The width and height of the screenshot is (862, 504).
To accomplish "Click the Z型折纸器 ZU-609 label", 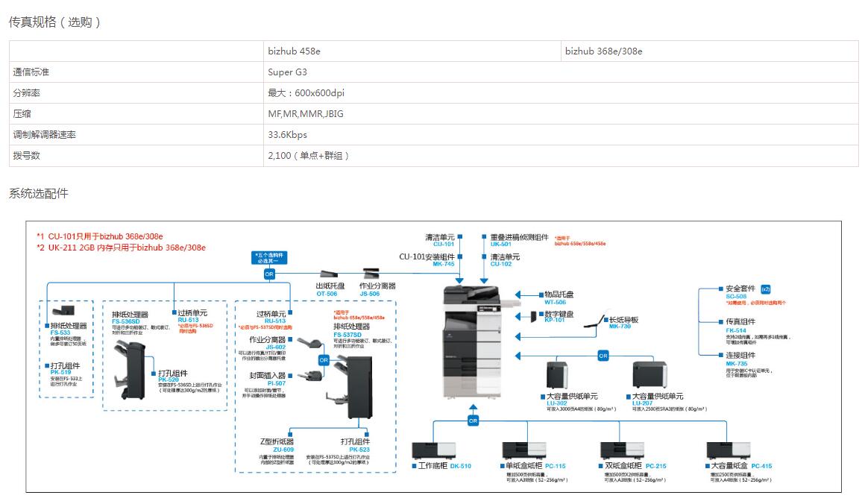I will tap(277, 445).
